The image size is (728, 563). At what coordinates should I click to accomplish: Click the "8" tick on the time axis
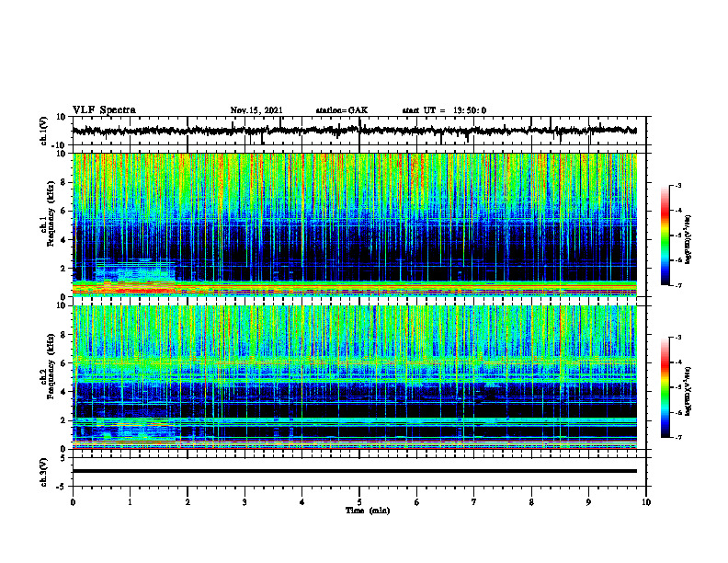531,502
